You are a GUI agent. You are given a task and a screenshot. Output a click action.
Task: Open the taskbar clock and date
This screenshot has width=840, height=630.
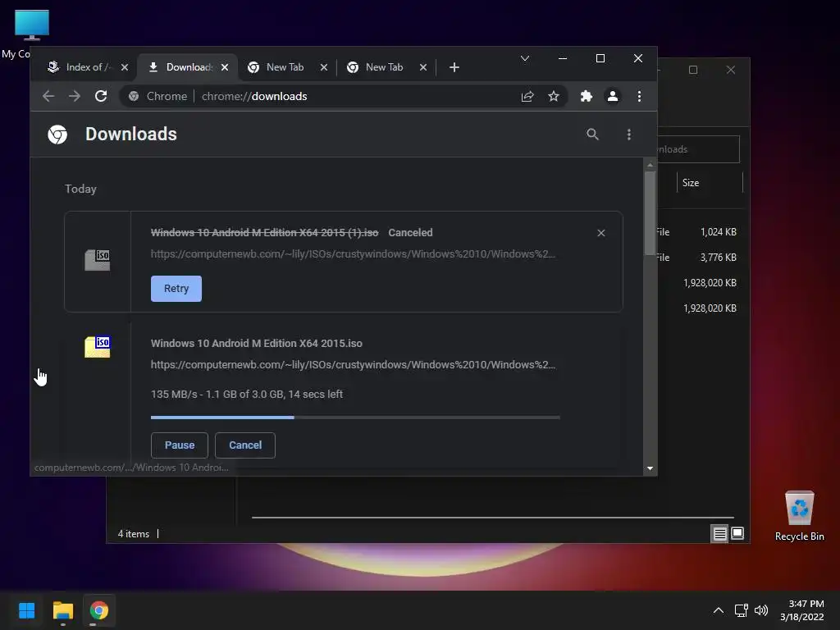802,610
